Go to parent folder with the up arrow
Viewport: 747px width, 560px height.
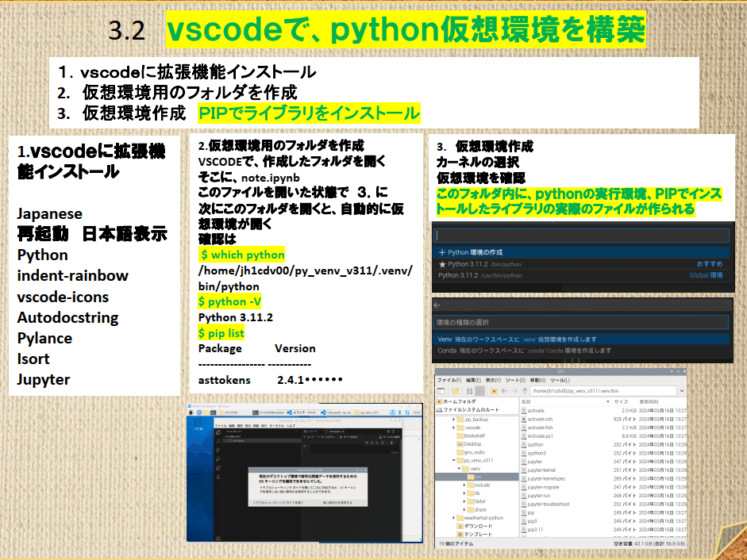525,391
